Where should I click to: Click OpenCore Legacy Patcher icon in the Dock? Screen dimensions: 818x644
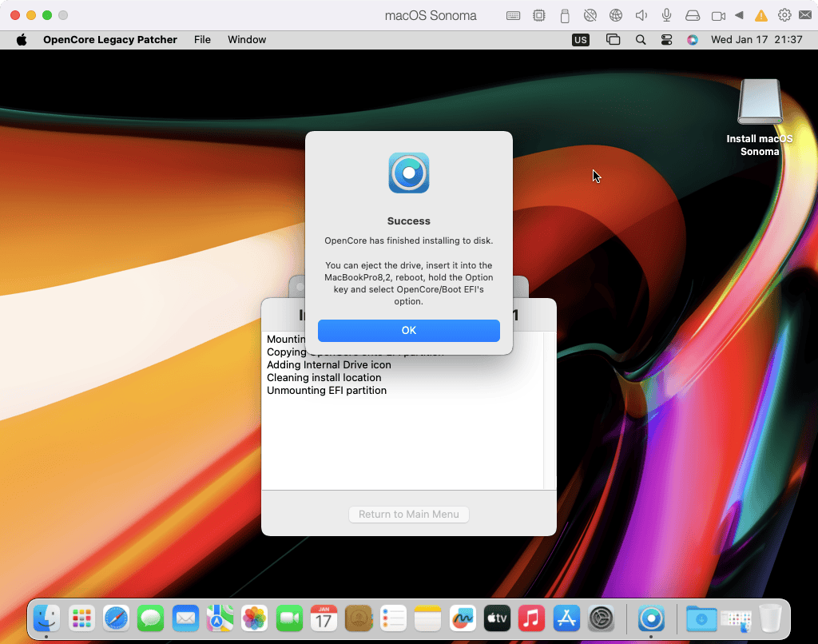(652, 618)
